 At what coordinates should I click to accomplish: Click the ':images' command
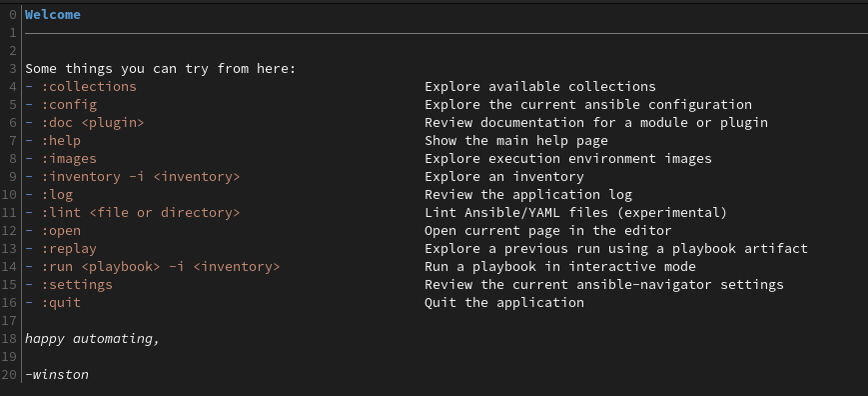[x=69, y=159]
